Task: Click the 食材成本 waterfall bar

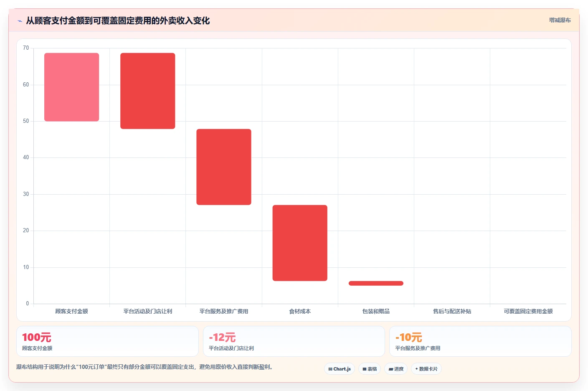Action: point(300,243)
